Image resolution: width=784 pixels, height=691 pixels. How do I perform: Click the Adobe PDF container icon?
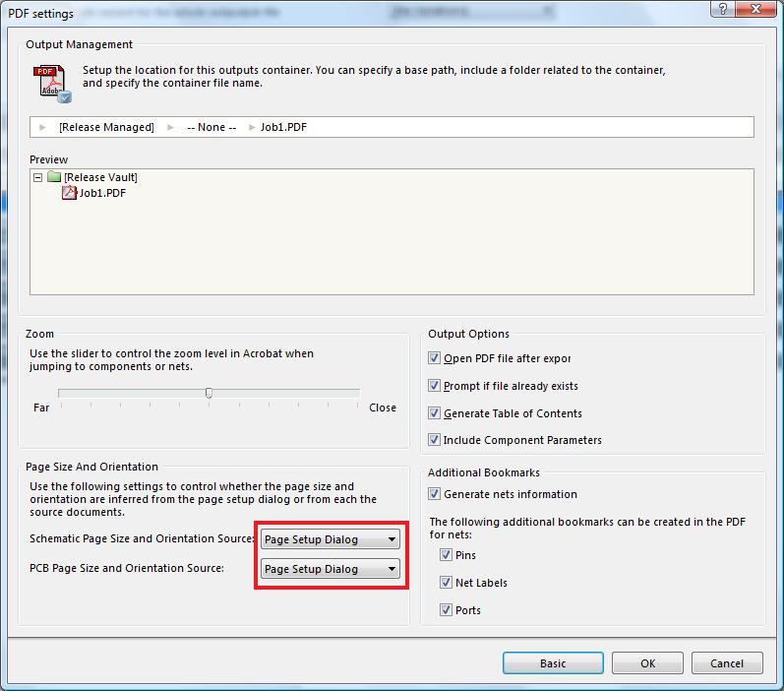[52, 84]
